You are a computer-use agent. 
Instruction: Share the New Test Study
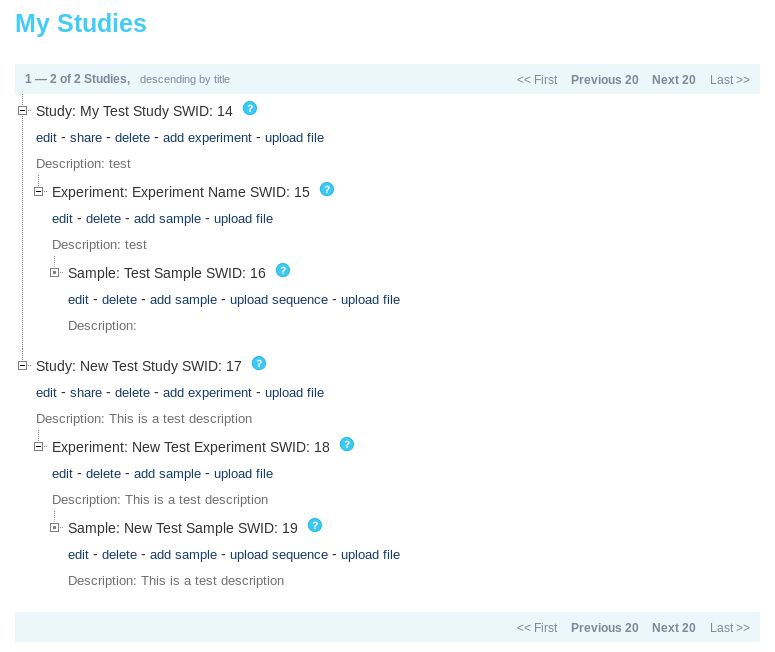tap(86, 393)
